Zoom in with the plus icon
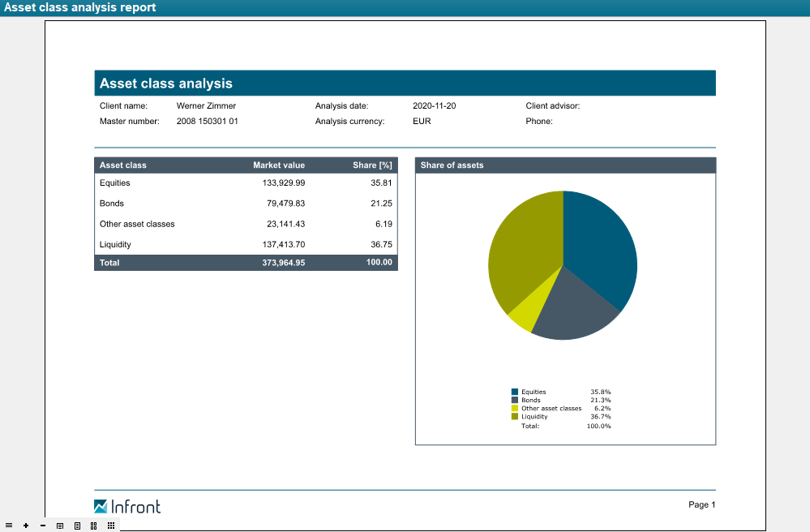The height and width of the screenshot is (532, 810). [26, 526]
